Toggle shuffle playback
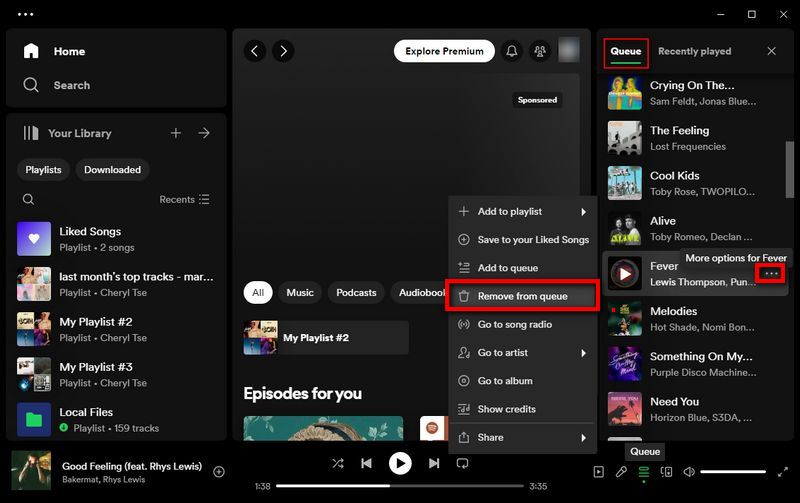Viewport: 800px width, 503px height. (x=338, y=463)
